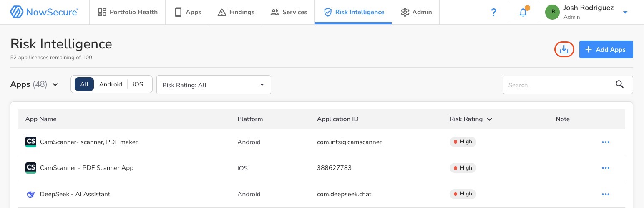The image size is (644, 208).
Task: Filter apps by Android
Action: [x=111, y=84]
